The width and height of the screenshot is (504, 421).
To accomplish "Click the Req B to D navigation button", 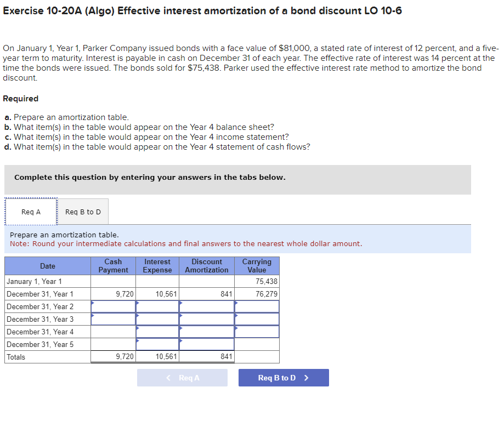I will tap(284, 377).
